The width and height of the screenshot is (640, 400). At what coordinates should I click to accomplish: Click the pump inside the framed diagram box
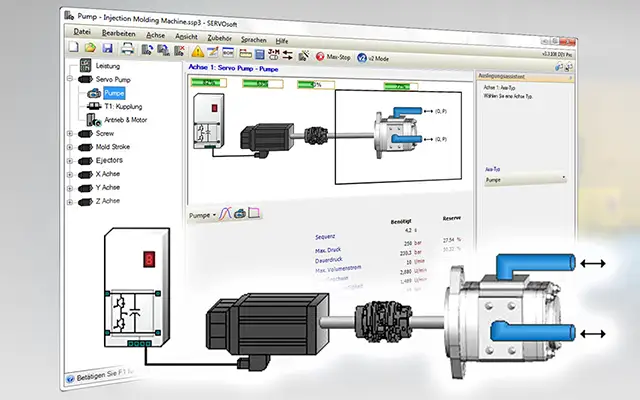(x=398, y=132)
